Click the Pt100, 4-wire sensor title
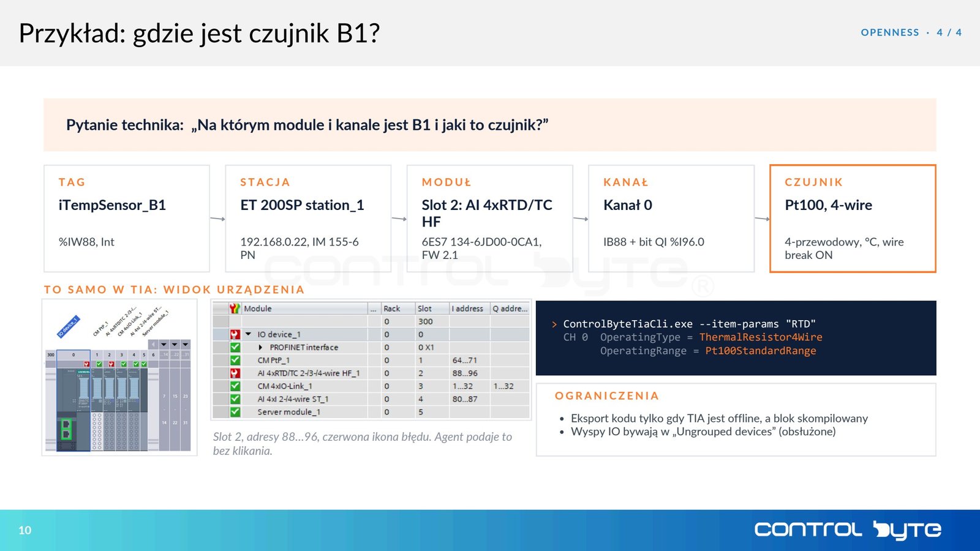The image size is (980, 551). pyautogui.click(x=829, y=205)
